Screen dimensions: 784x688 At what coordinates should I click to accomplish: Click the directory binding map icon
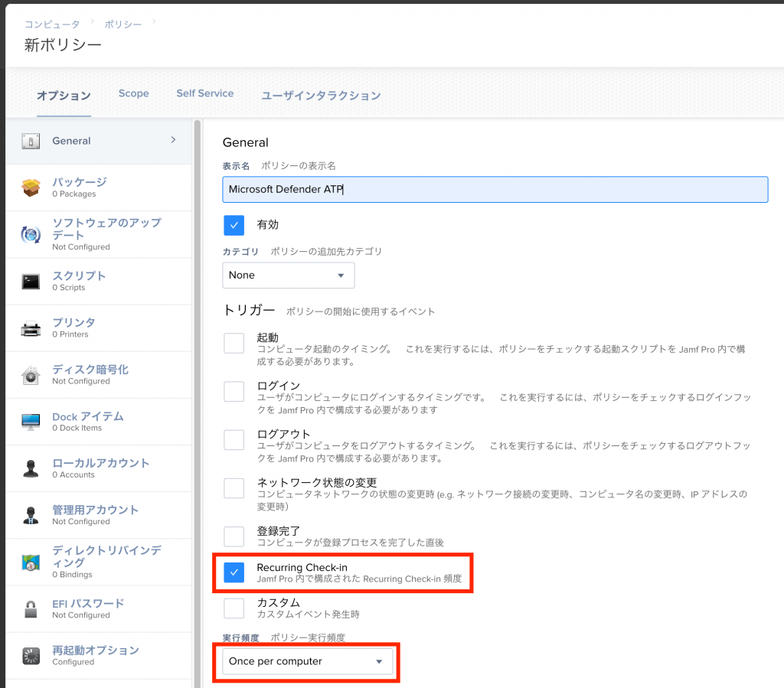[x=31, y=562]
